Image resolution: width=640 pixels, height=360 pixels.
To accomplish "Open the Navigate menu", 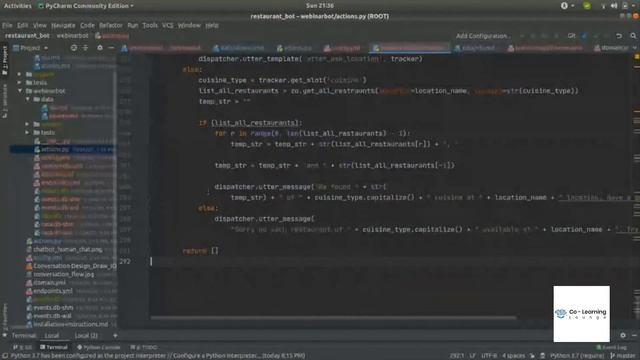I will click(x=63, y=25).
